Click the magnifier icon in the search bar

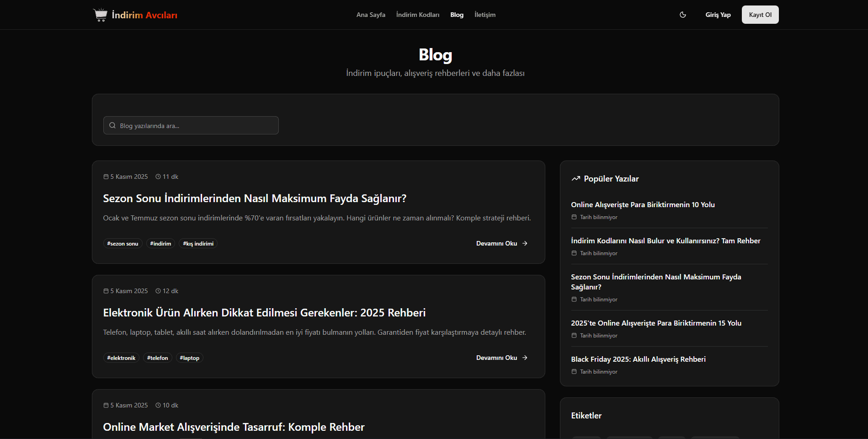112,125
